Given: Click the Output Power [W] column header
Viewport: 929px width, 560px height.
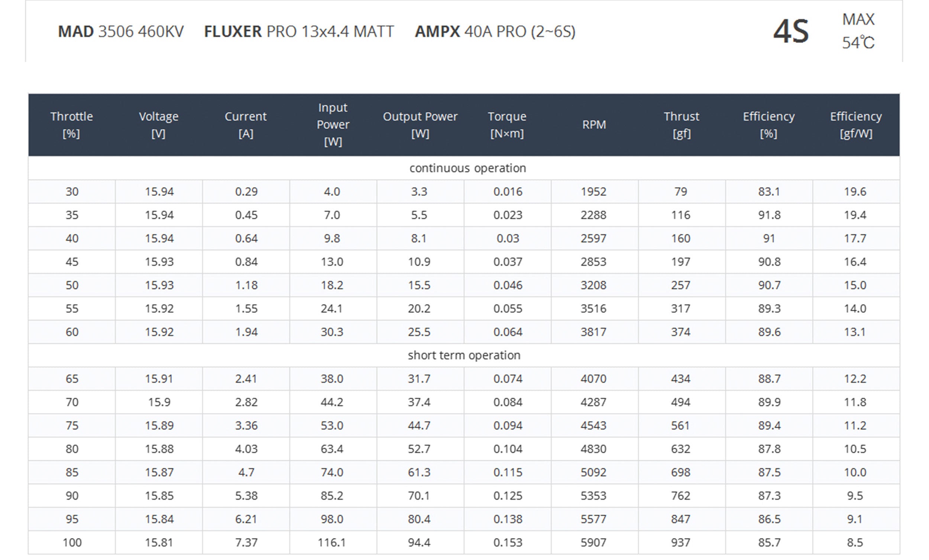Looking at the screenshot, I should click(420, 125).
